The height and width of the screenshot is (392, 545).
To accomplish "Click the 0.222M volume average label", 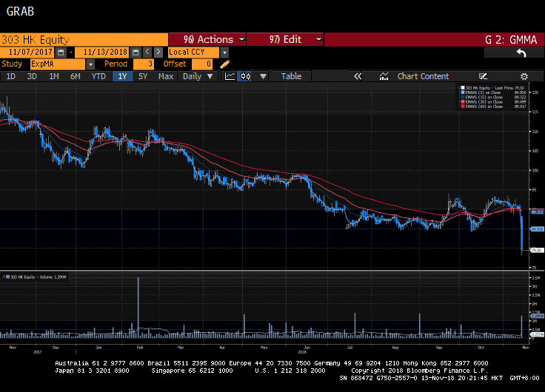I will 536,334.
